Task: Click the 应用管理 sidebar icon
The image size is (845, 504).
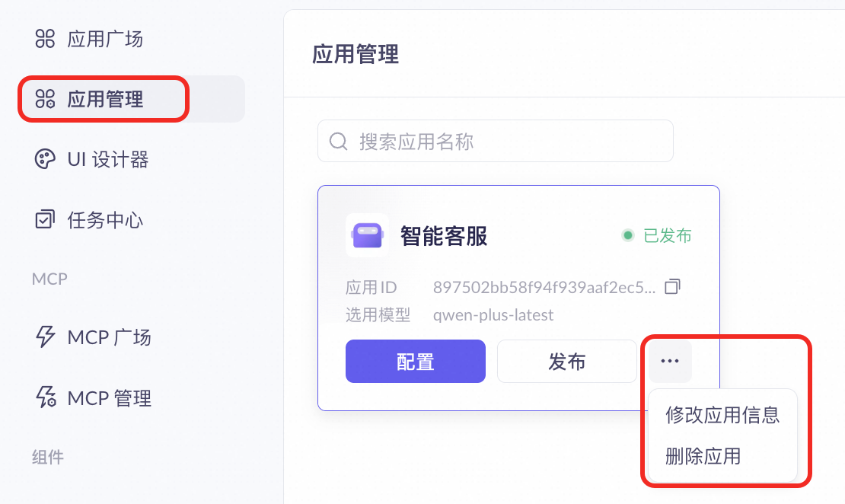Action: (x=46, y=99)
